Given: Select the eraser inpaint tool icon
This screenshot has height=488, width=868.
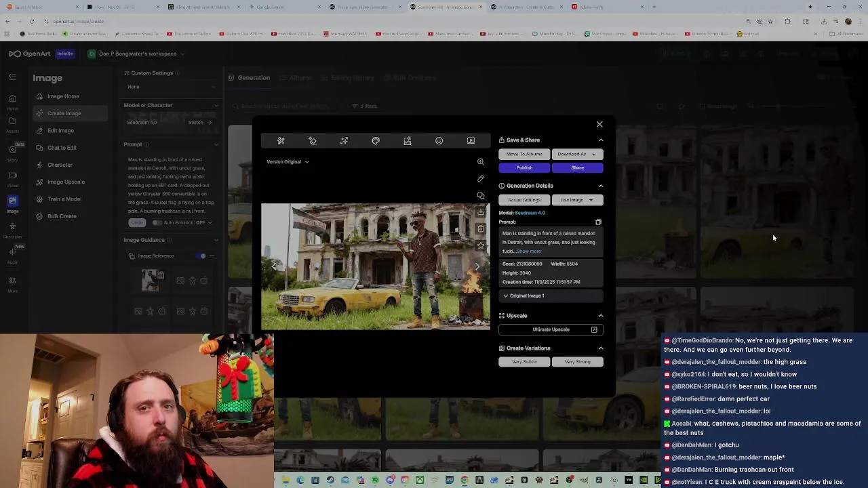Looking at the screenshot, I should [x=313, y=141].
